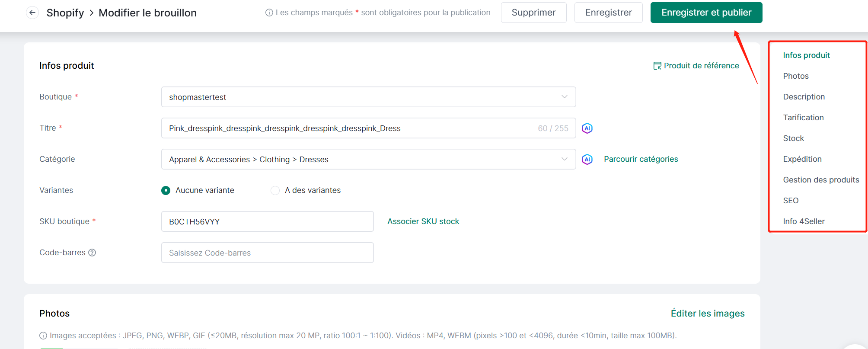Open Tarification section in sidebar
868x349 pixels.
coord(803,118)
